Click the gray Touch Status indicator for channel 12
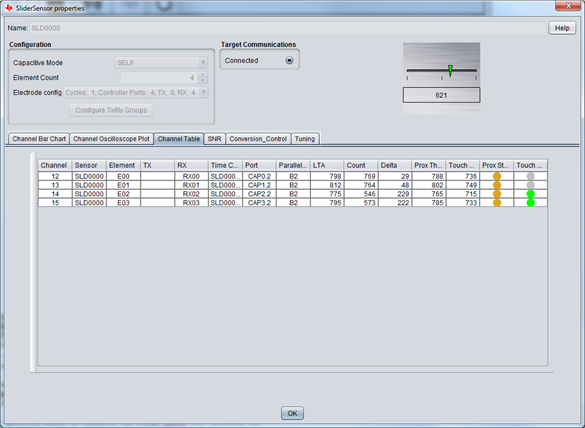The height and width of the screenshot is (428, 585). (531, 176)
